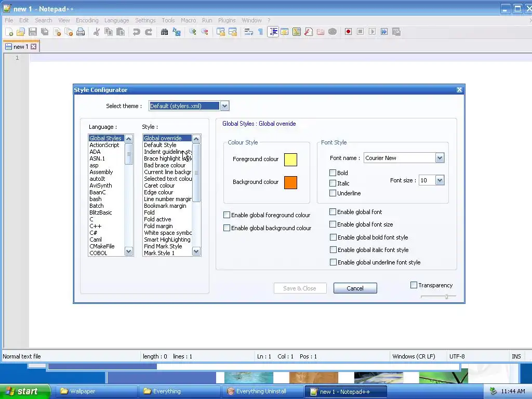Open the File menu
Image resolution: width=532 pixels, height=399 pixels.
point(9,20)
